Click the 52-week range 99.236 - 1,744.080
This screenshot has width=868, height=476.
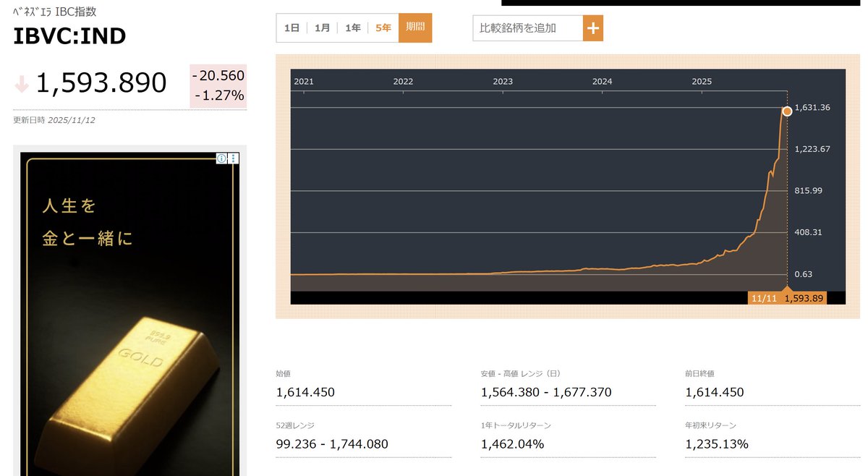pyautogui.click(x=332, y=443)
